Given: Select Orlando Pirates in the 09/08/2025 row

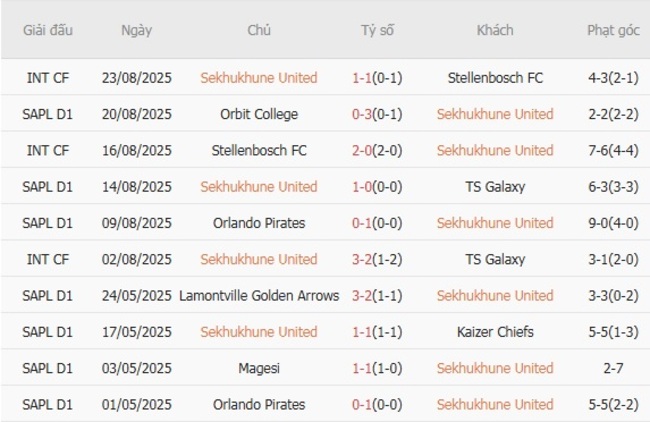Looking at the screenshot, I should tap(258, 223).
